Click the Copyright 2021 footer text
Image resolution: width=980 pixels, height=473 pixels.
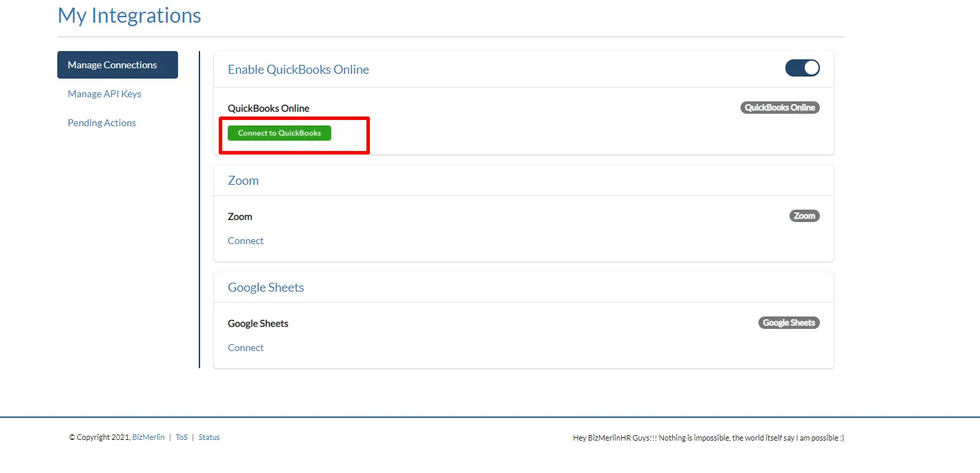[x=99, y=437]
